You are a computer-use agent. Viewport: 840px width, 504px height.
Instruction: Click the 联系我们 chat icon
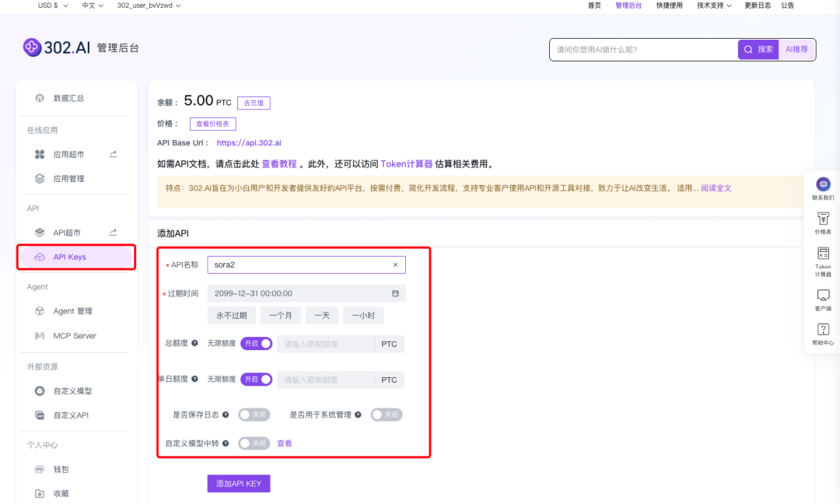pos(823,184)
